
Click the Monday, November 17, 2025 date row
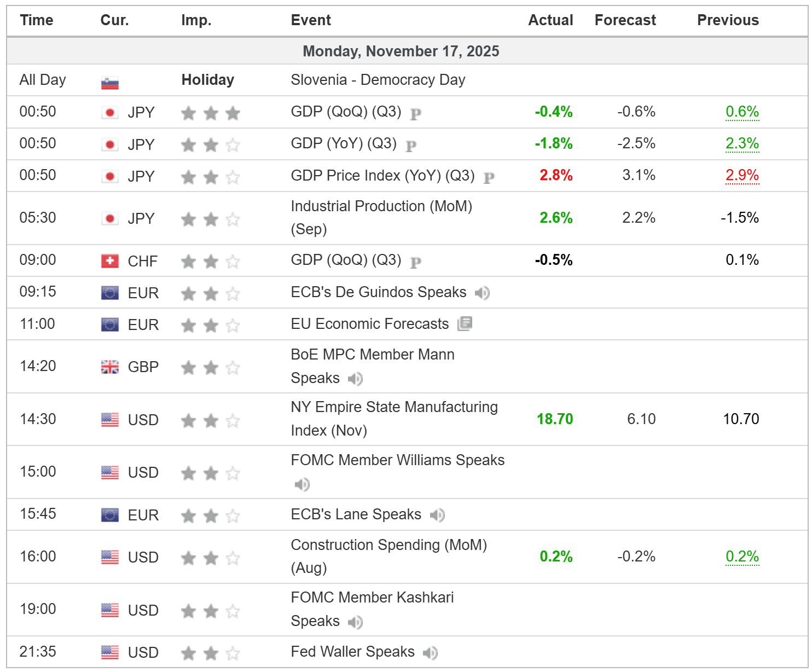[401, 51]
